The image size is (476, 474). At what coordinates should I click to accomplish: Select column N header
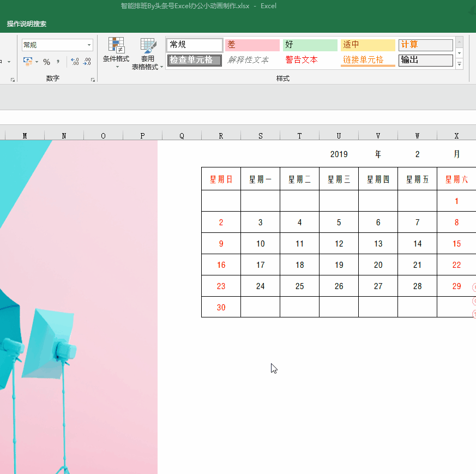tap(64, 136)
